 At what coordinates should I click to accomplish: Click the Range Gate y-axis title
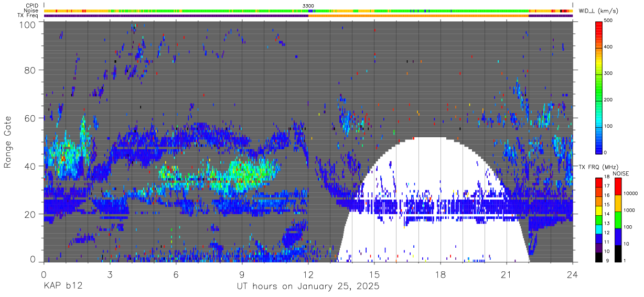(x=8, y=141)
